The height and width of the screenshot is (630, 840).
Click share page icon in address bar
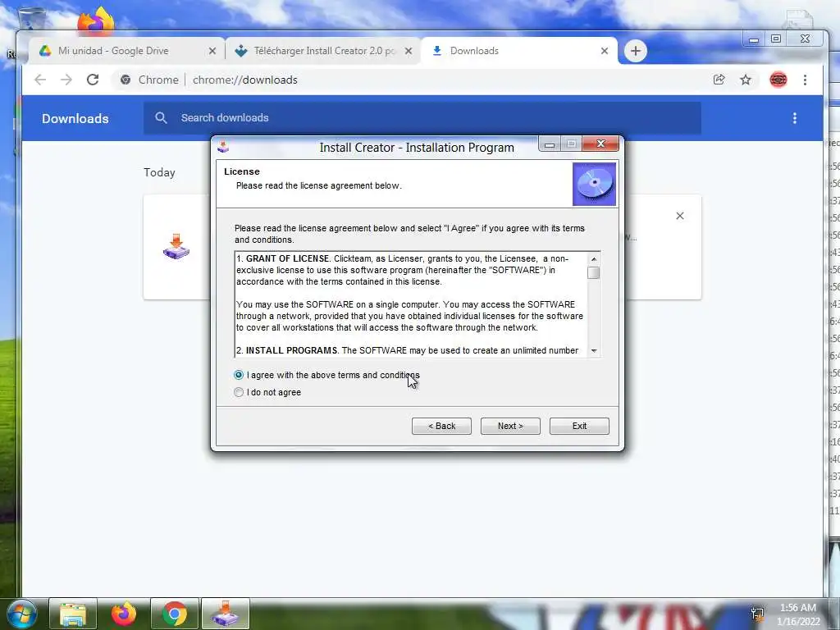(719, 80)
